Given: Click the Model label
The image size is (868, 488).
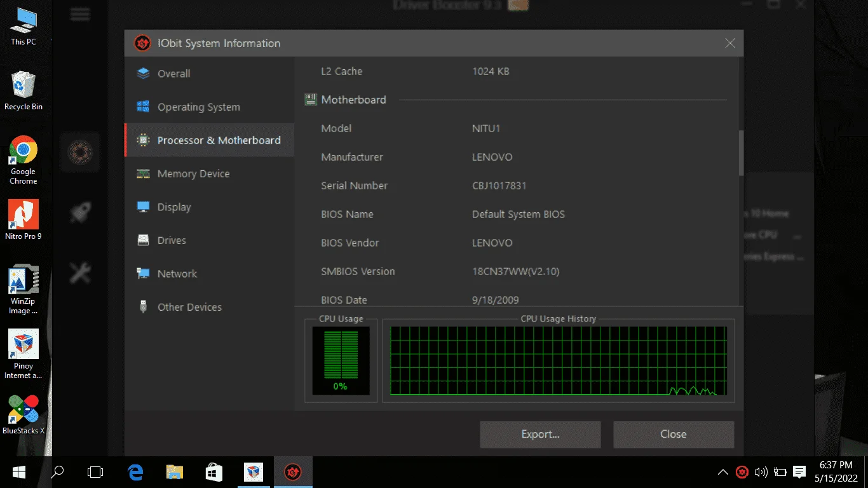Looking at the screenshot, I should point(336,128).
